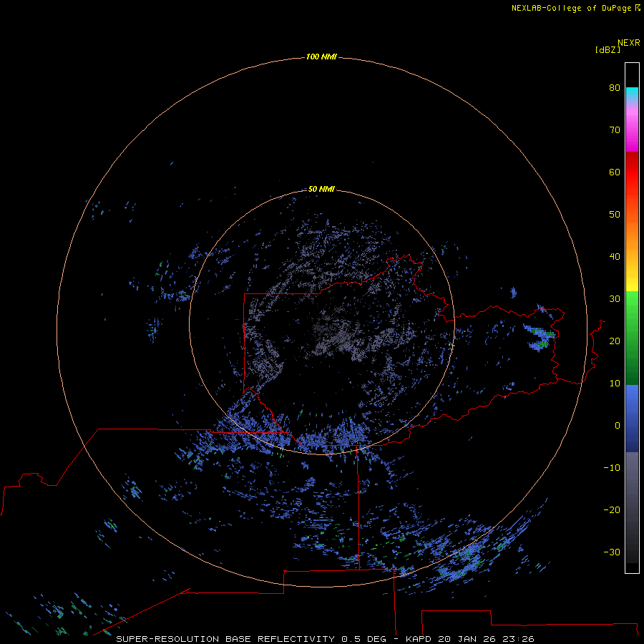This screenshot has height=644, width=644.
Task: Click the dBZ unit label above color scale
Action: pos(608,49)
